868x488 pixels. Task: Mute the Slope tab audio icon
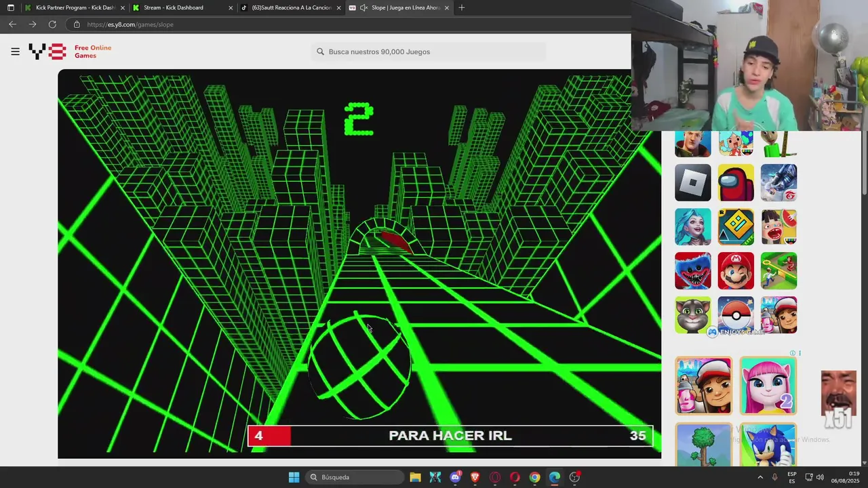coord(363,7)
